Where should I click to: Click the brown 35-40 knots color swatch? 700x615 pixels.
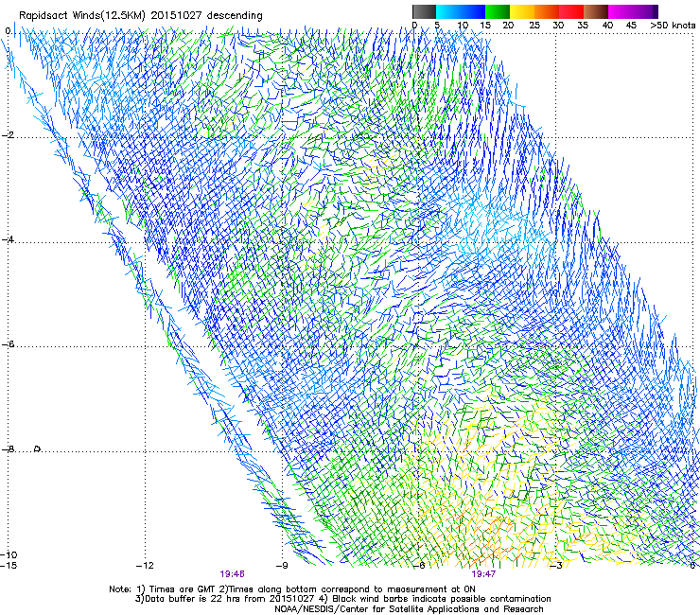[596, 11]
